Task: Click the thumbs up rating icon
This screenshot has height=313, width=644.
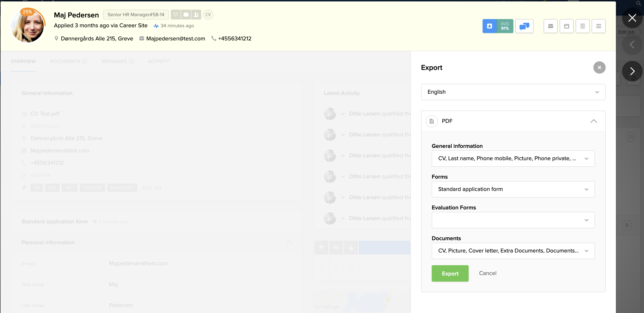Action: [351, 248]
